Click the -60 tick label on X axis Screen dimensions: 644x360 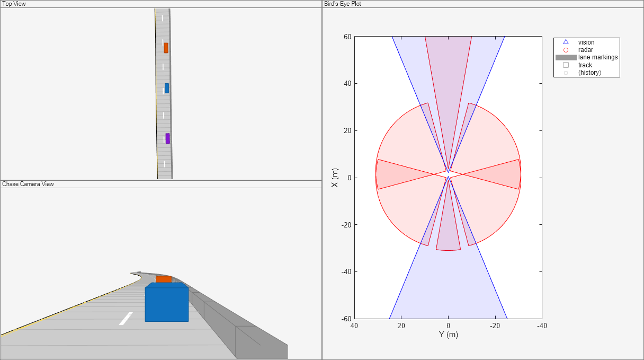coord(346,319)
